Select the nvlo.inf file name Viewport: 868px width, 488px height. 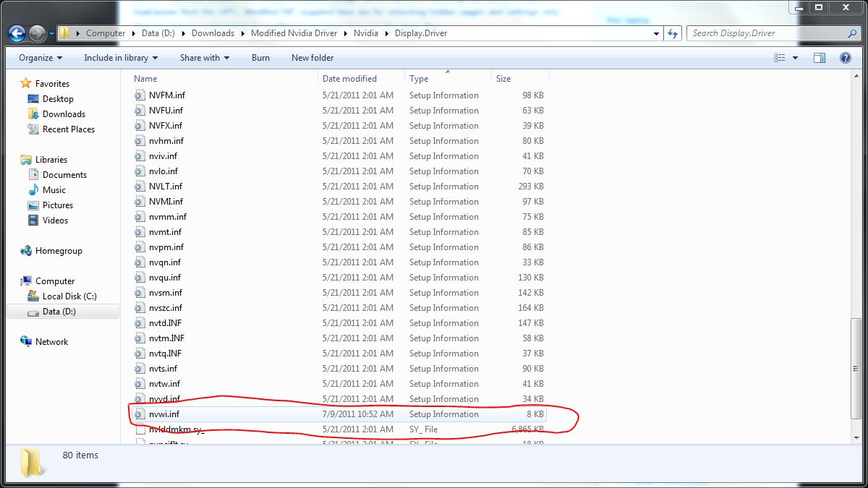[163, 171]
